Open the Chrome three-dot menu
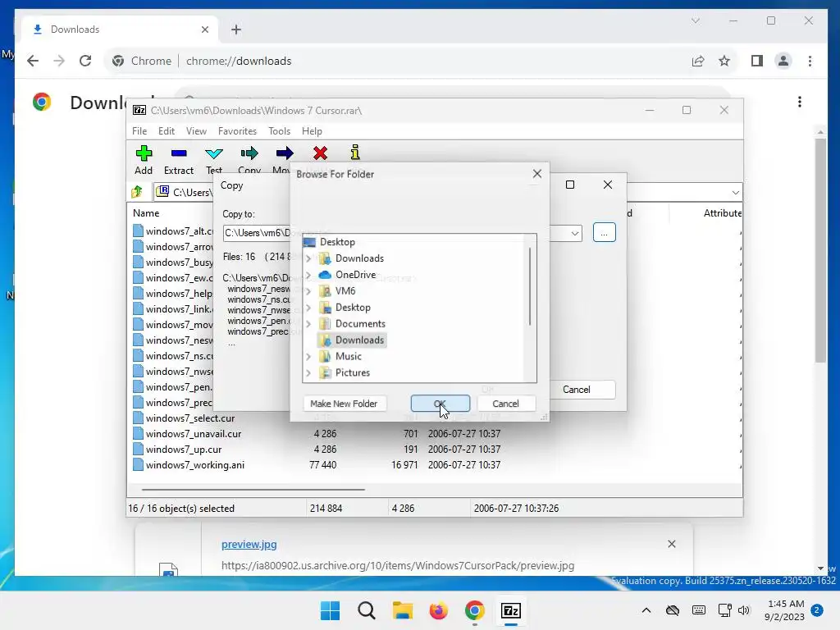Image resolution: width=840 pixels, height=630 pixels. pos(810,61)
